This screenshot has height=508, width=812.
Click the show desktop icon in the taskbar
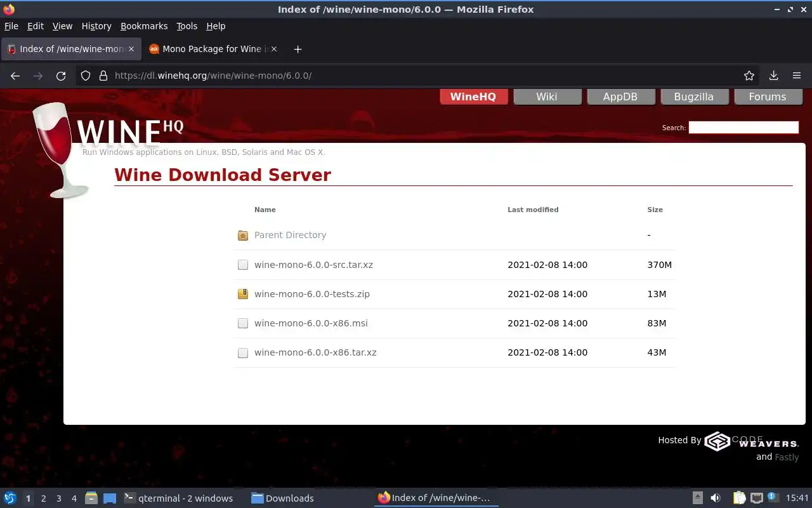[x=110, y=498]
